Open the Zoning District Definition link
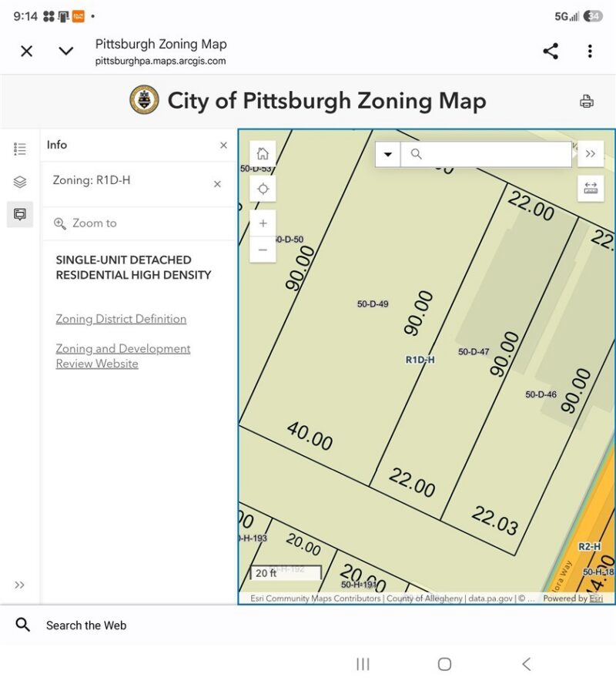Viewport: 616px width, 684px height. pos(121,319)
